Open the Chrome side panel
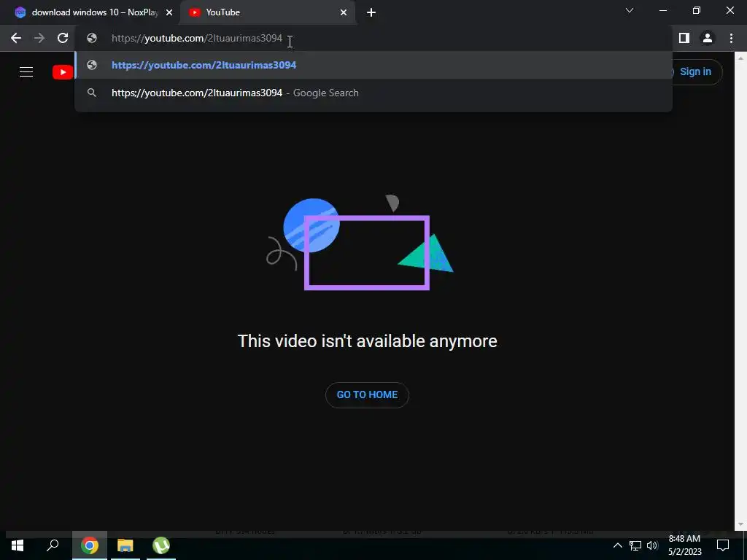The height and width of the screenshot is (560, 747). pyautogui.click(x=684, y=38)
